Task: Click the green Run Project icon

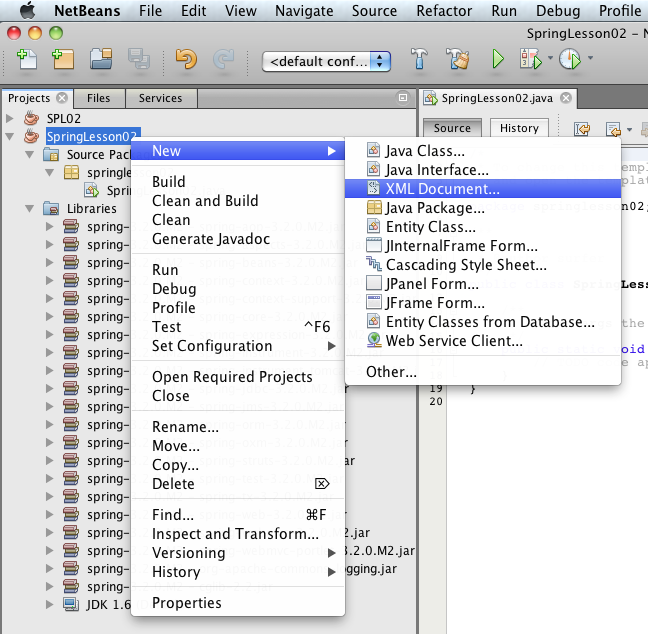Action: 498,59
